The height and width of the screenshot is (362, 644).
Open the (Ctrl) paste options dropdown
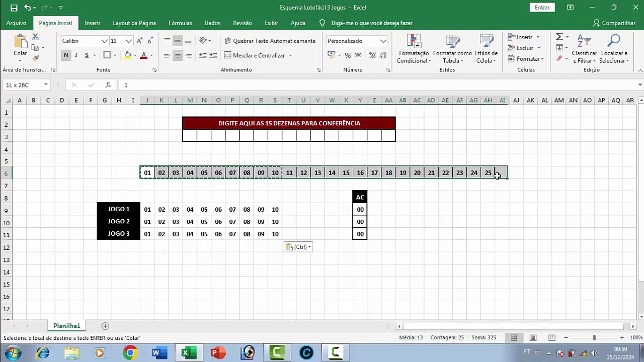tap(298, 247)
